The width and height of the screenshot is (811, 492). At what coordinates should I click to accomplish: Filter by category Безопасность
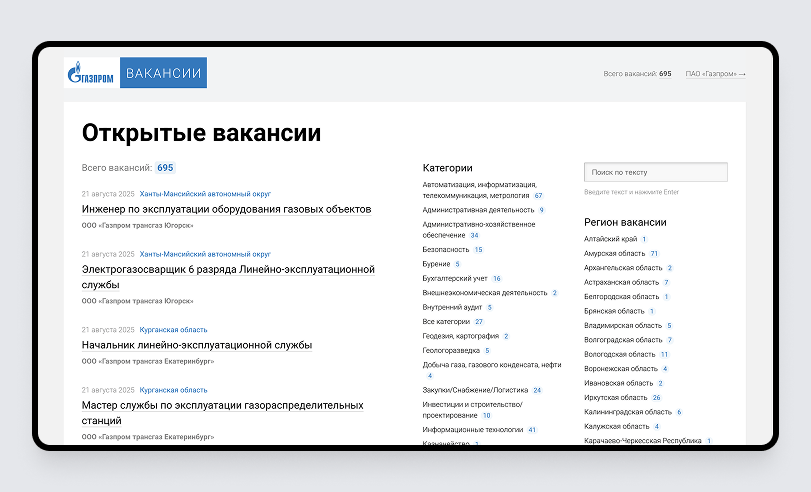[x=446, y=249]
